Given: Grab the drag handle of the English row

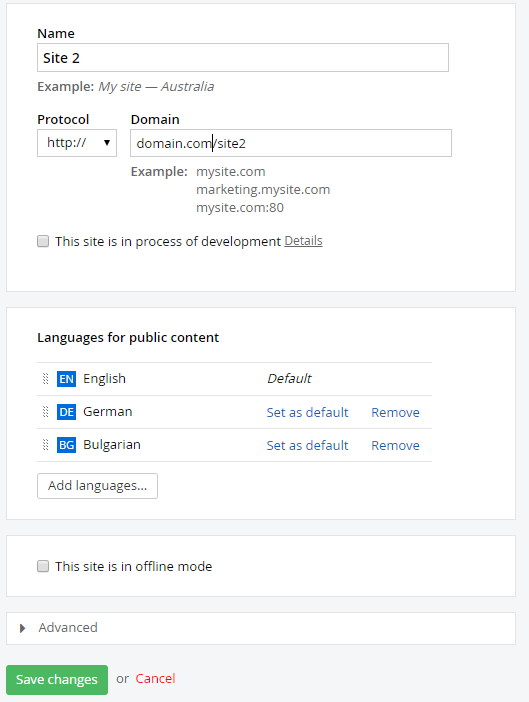Looking at the screenshot, I should 45,379.
